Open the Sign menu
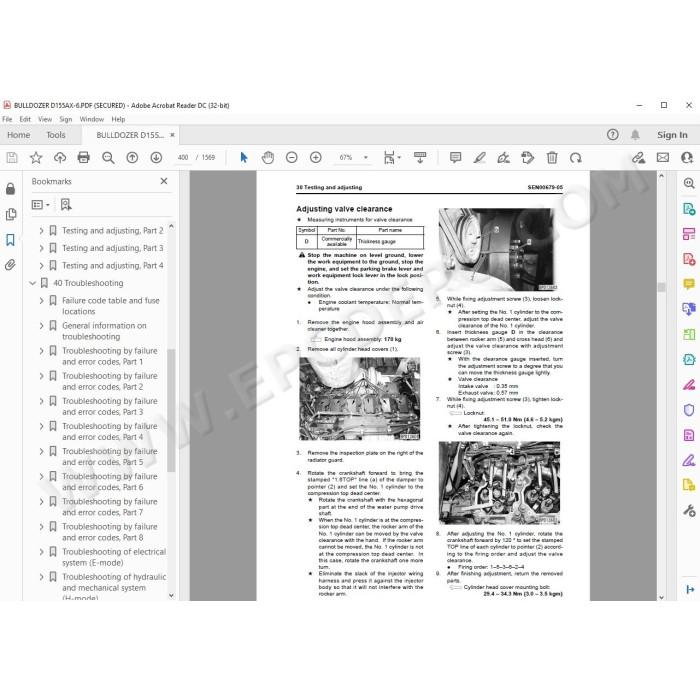 tap(66, 119)
